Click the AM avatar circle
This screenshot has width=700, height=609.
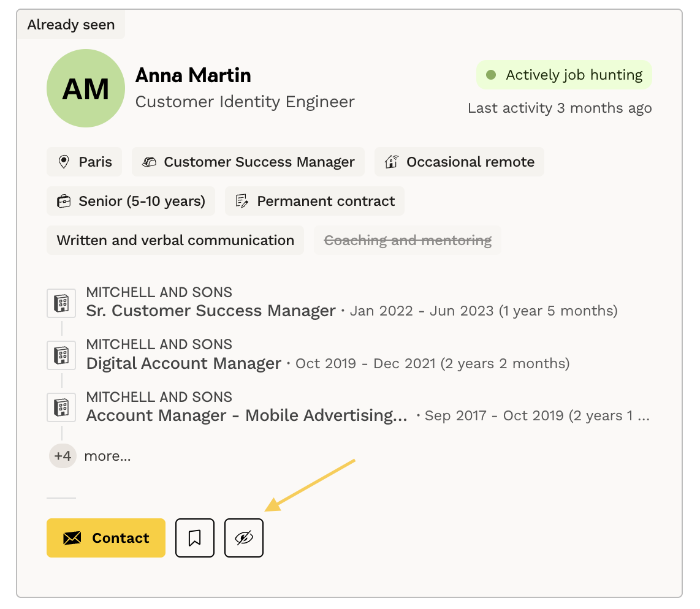86,88
